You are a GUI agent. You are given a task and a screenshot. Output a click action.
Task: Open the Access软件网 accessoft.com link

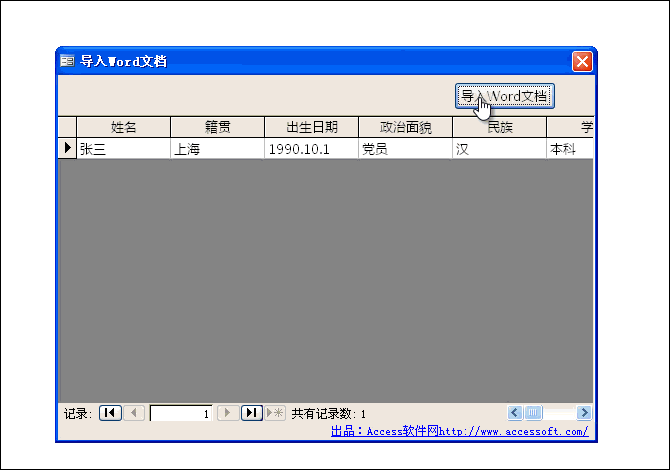tap(460, 431)
